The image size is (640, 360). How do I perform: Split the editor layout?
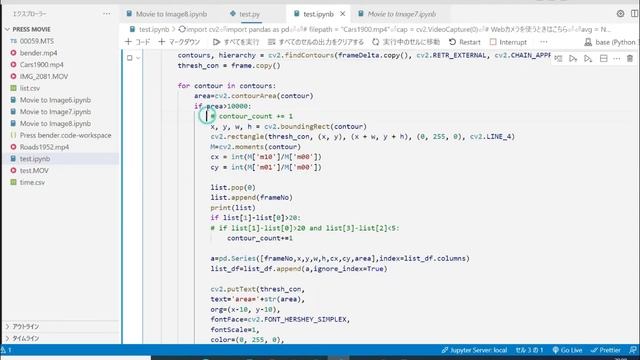635,13
